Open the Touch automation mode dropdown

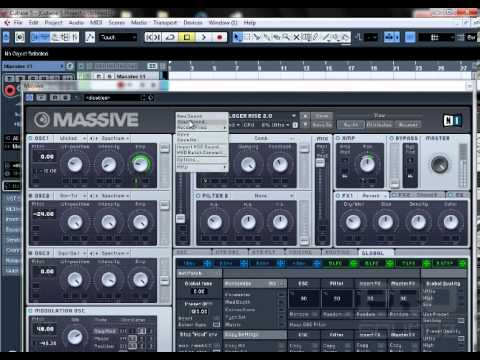(x=117, y=37)
